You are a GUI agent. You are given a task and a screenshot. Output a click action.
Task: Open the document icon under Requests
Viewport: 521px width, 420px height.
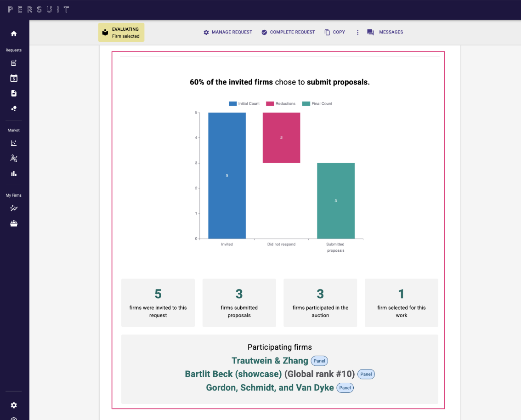pos(14,93)
